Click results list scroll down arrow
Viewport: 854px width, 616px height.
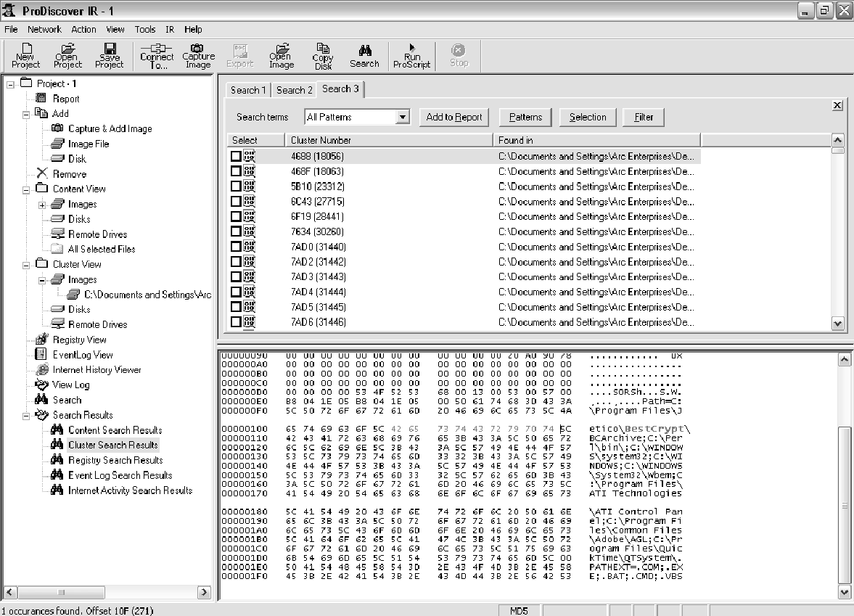pos(837,324)
